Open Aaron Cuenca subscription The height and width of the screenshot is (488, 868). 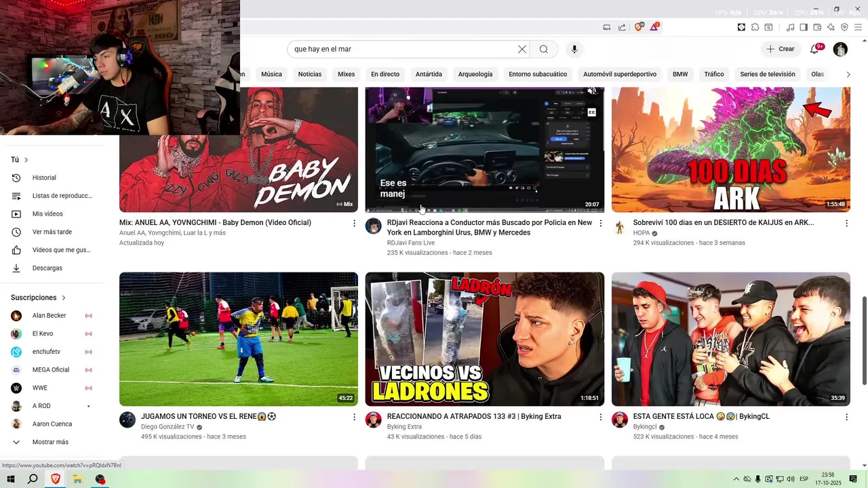coord(52,424)
